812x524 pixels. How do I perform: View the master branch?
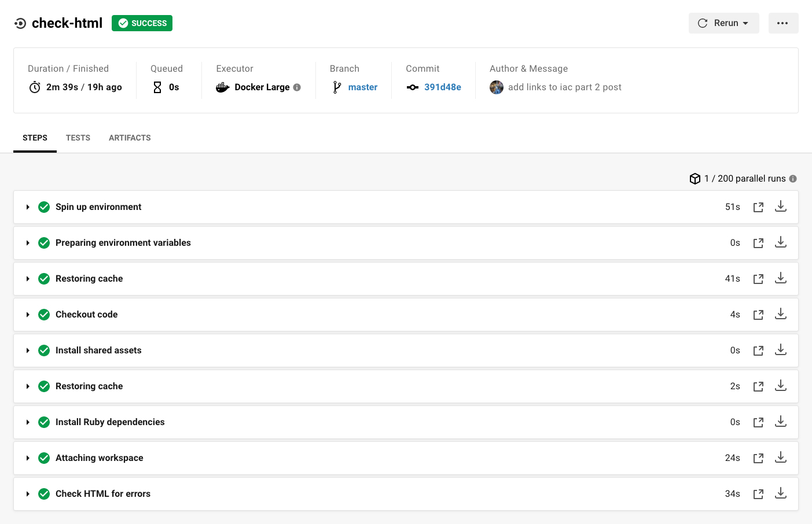pos(363,87)
